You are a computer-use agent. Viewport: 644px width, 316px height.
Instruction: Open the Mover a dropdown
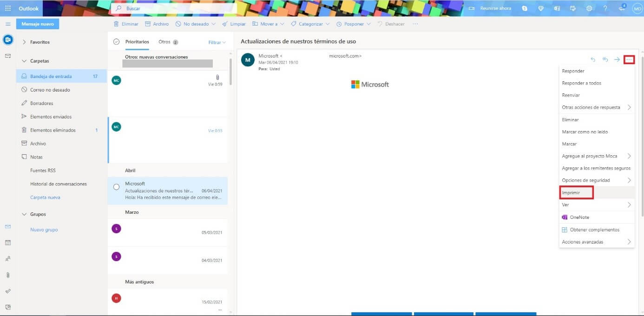click(x=268, y=24)
